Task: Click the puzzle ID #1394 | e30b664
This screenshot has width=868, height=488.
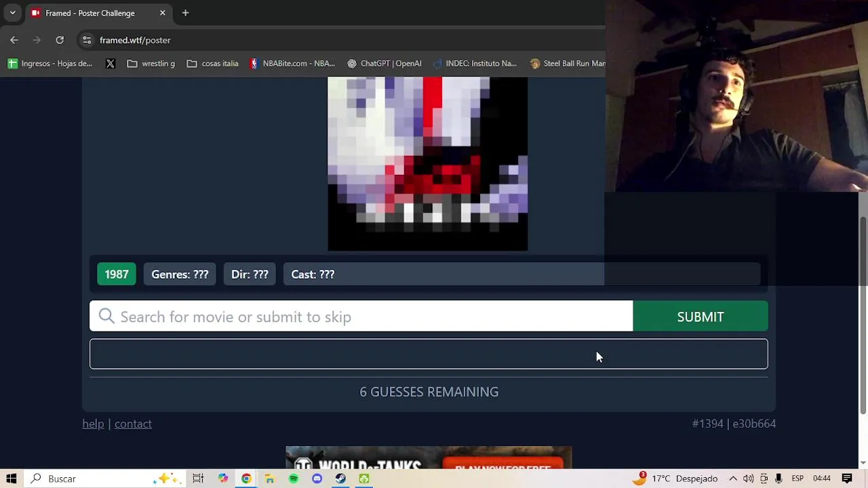Action: click(x=734, y=424)
